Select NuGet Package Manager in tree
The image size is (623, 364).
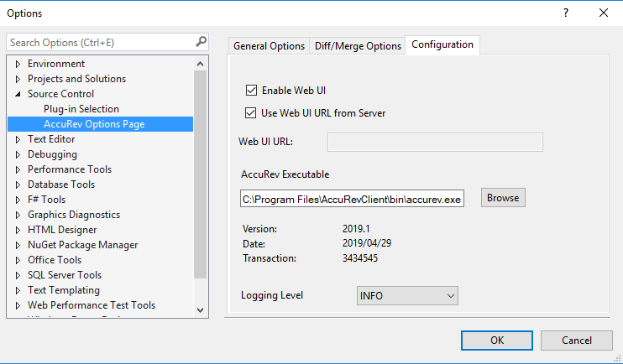(x=82, y=245)
